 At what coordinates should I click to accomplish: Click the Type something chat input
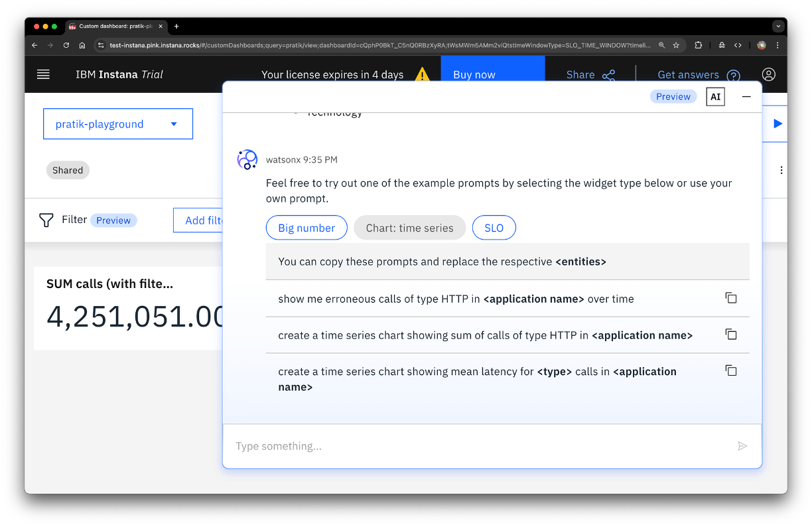click(481, 446)
